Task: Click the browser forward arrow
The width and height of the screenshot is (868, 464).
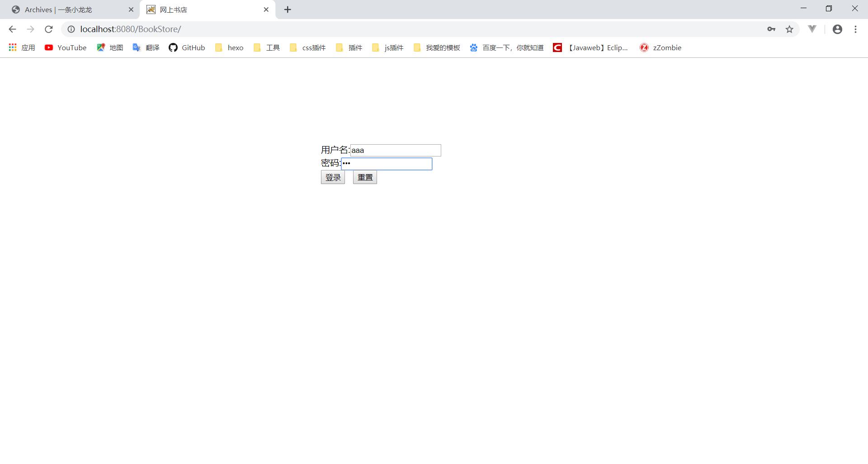Action: [x=30, y=29]
